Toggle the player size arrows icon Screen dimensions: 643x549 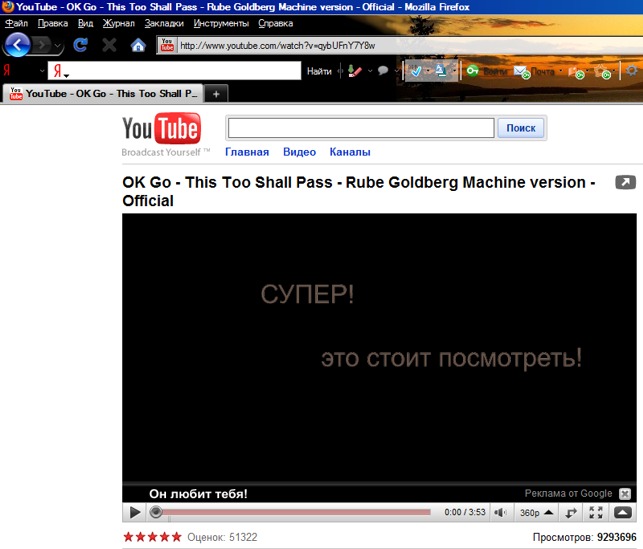(571, 513)
